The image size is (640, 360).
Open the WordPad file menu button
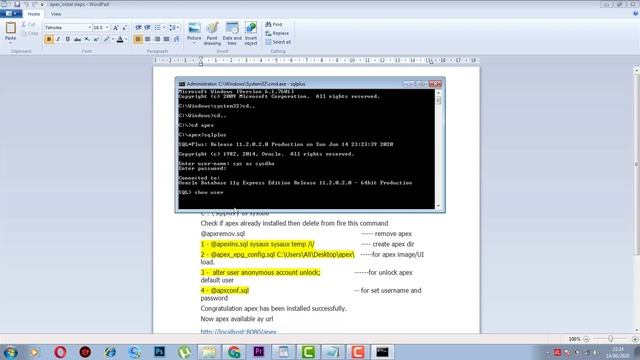click(x=11, y=14)
